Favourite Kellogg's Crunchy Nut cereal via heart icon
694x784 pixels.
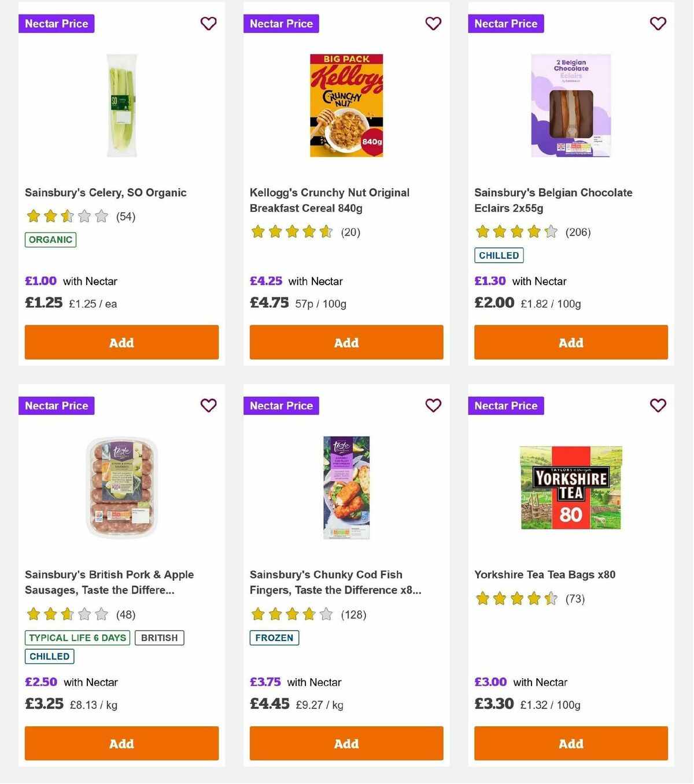(433, 24)
